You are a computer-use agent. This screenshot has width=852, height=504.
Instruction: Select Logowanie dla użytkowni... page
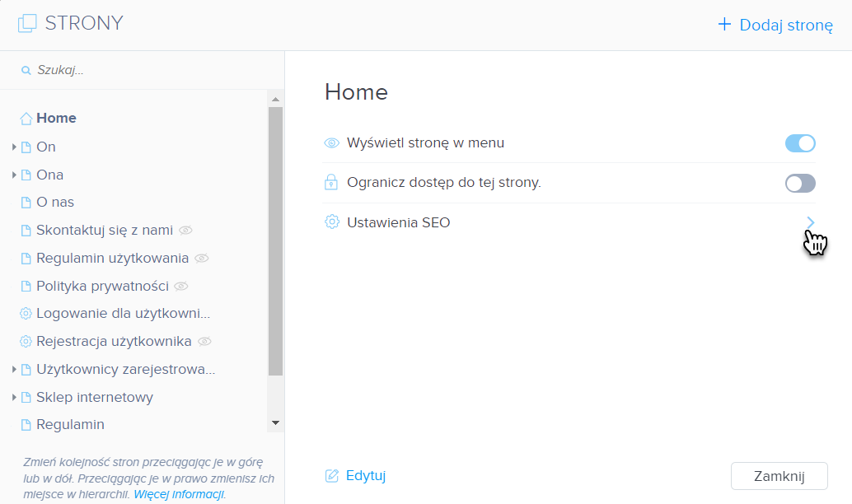[x=123, y=314]
